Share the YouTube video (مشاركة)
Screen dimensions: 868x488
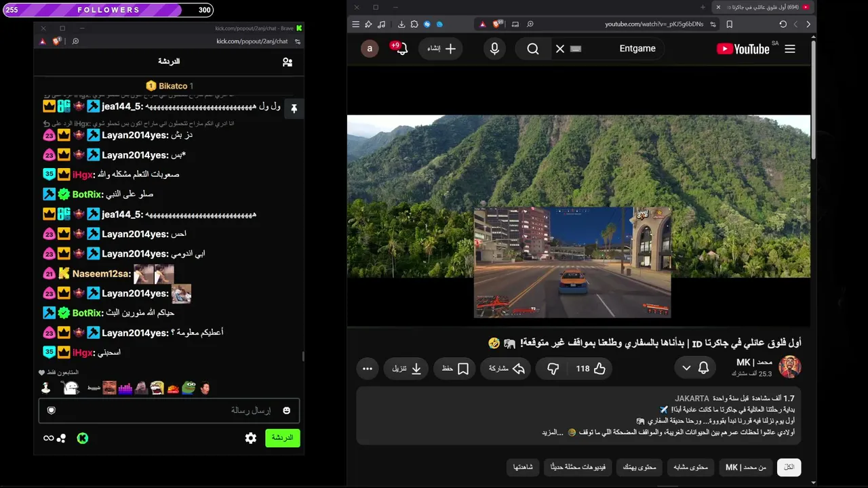[507, 369]
